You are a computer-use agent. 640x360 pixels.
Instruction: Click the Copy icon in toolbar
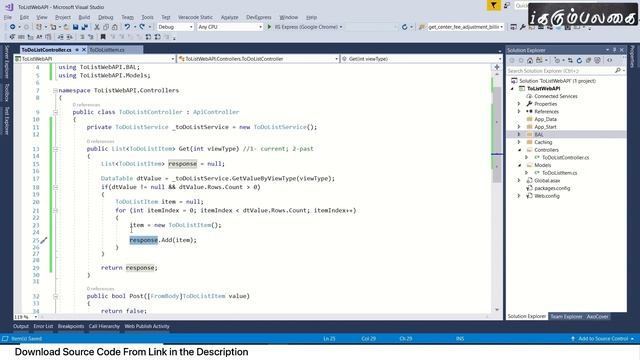pyautogui.click(x=106, y=27)
